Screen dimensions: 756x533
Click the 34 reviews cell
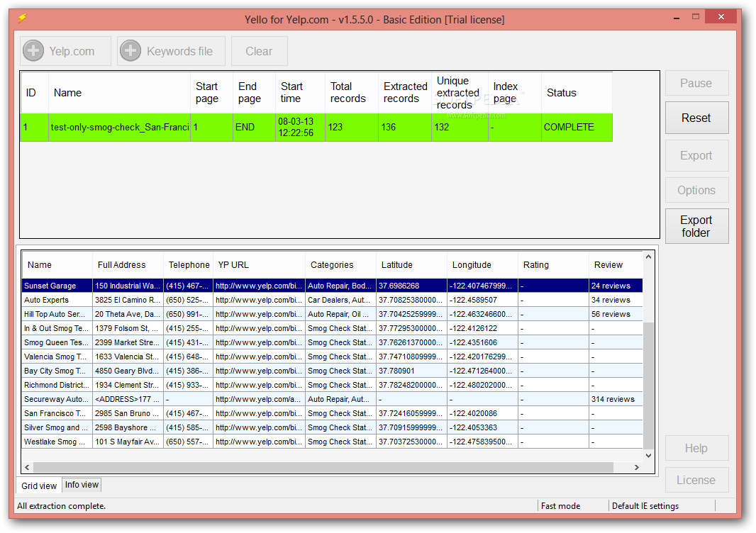(616, 300)
